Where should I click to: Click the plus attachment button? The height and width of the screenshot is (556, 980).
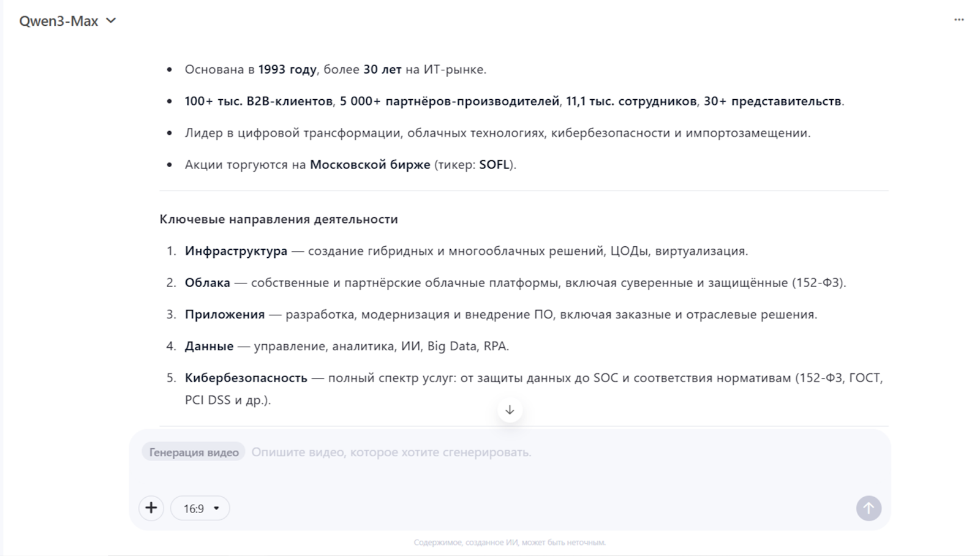click(x=151, y=508)
